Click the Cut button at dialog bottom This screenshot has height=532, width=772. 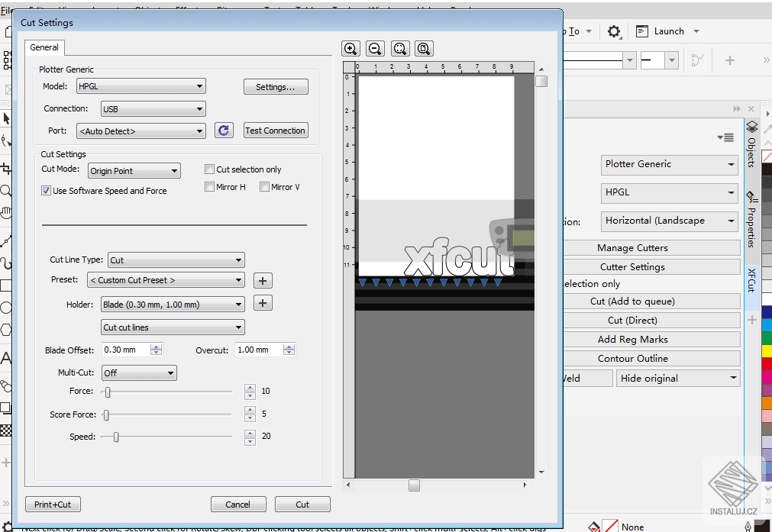pos(302,505)
